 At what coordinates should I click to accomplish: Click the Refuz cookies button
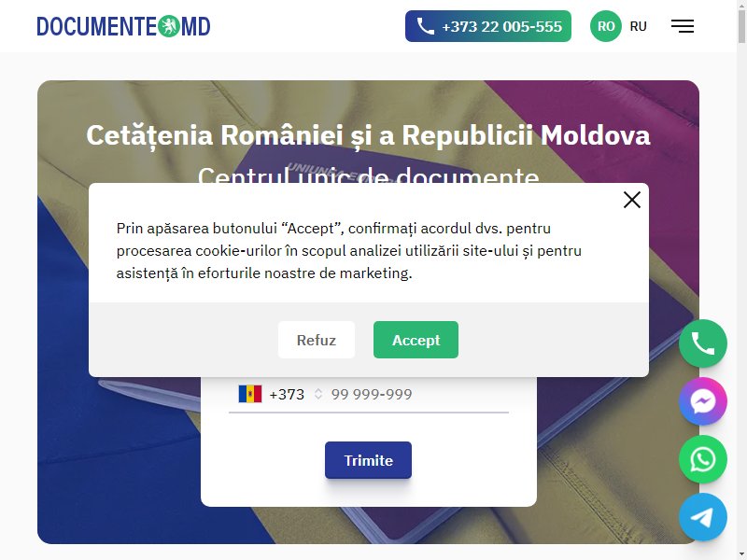coord(317,340)
